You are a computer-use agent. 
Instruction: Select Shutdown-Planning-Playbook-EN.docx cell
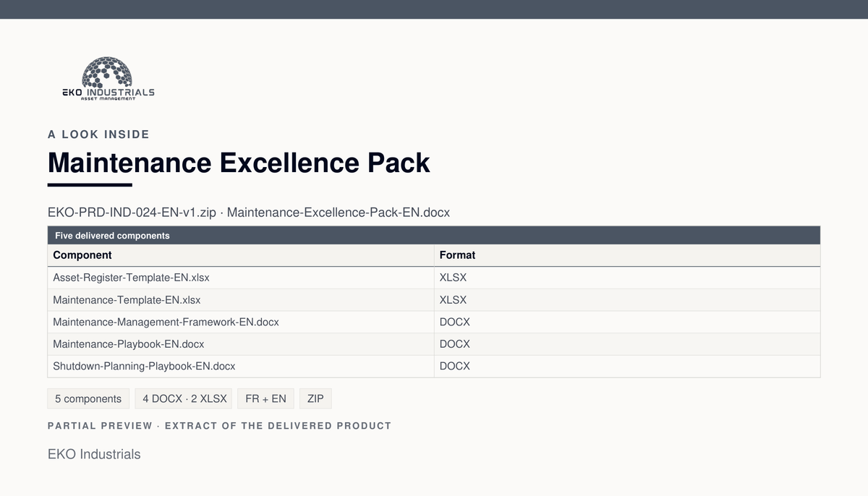241,366
